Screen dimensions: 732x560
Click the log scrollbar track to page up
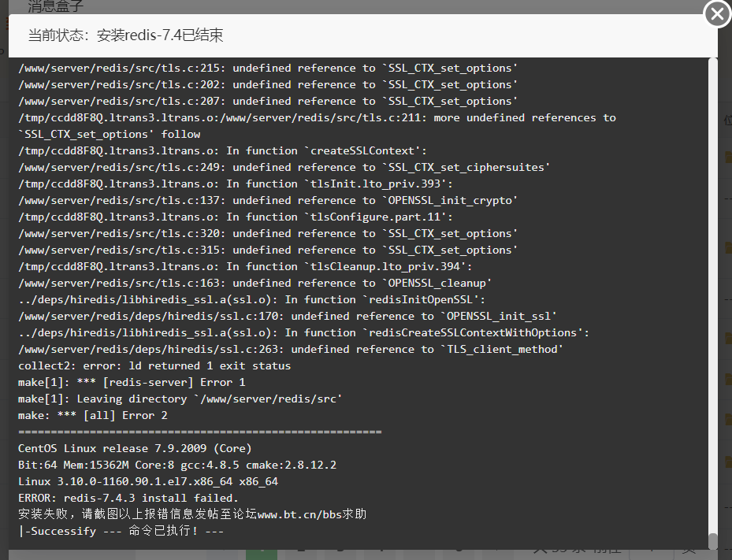point(713,280)
